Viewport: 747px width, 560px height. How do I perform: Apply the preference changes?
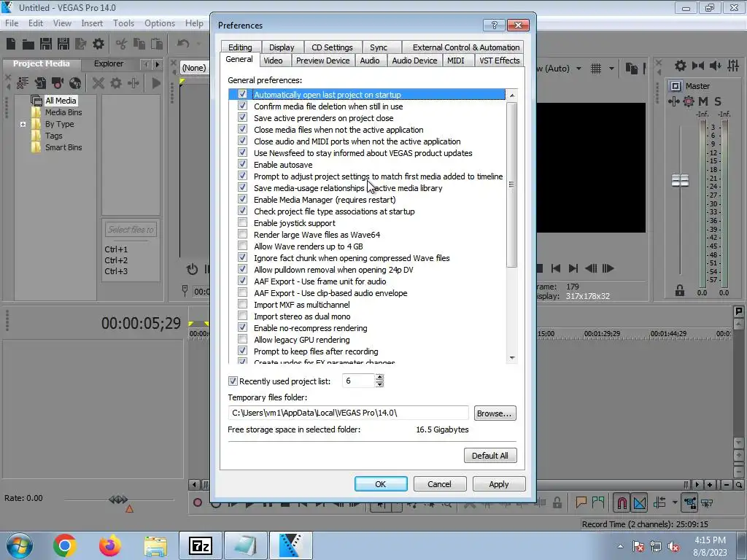pyautogui.click(x=499, y=484)
